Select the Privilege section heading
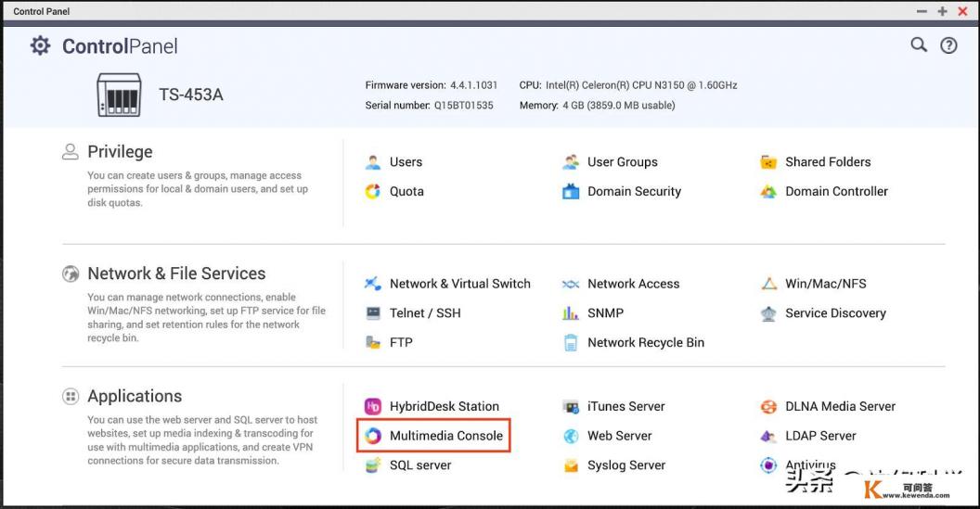The image size is (980, 509). click(120, 152)
